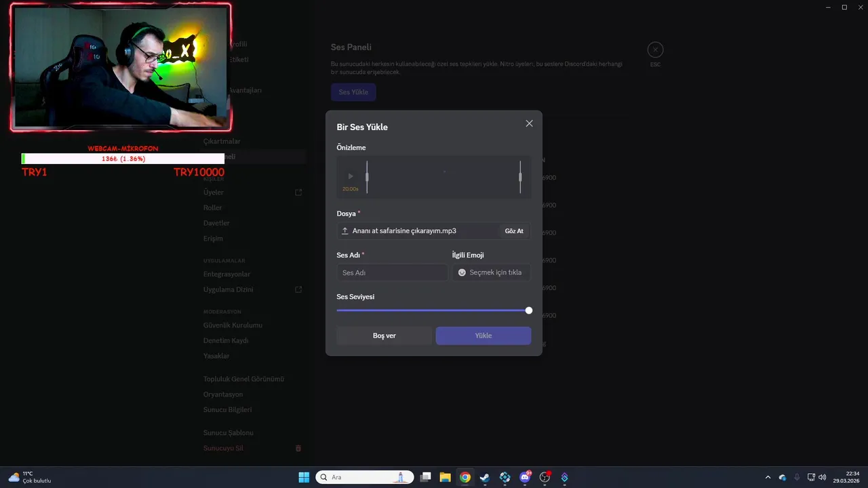Click the Ses Adı input field
868x488 pixels.
(392, 272)
